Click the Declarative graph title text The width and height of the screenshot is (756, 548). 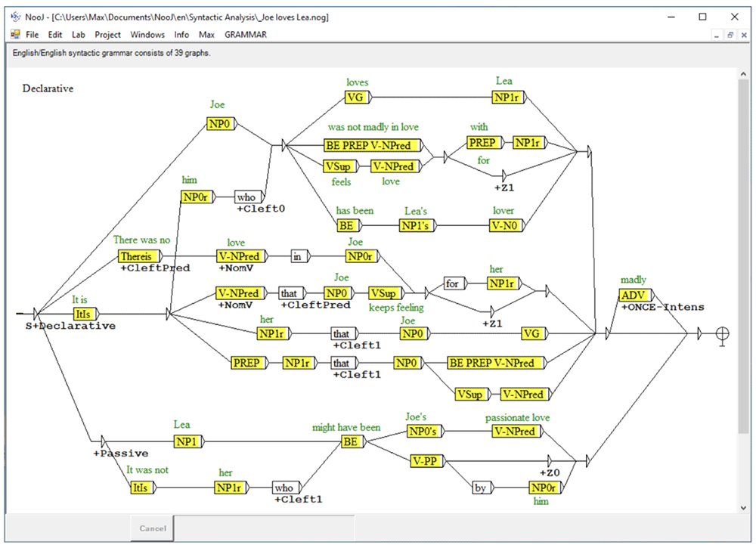click(x=48, y=88)
